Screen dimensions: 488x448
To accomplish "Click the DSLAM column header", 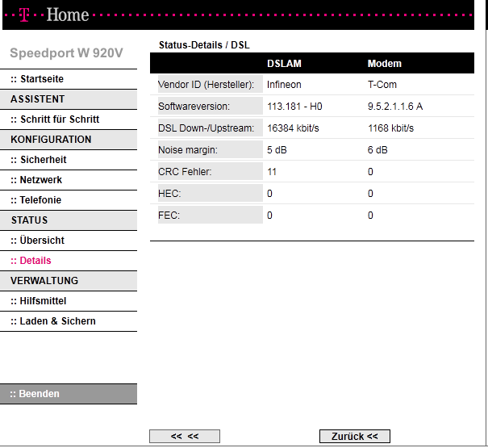I will (x=284, y=64).
